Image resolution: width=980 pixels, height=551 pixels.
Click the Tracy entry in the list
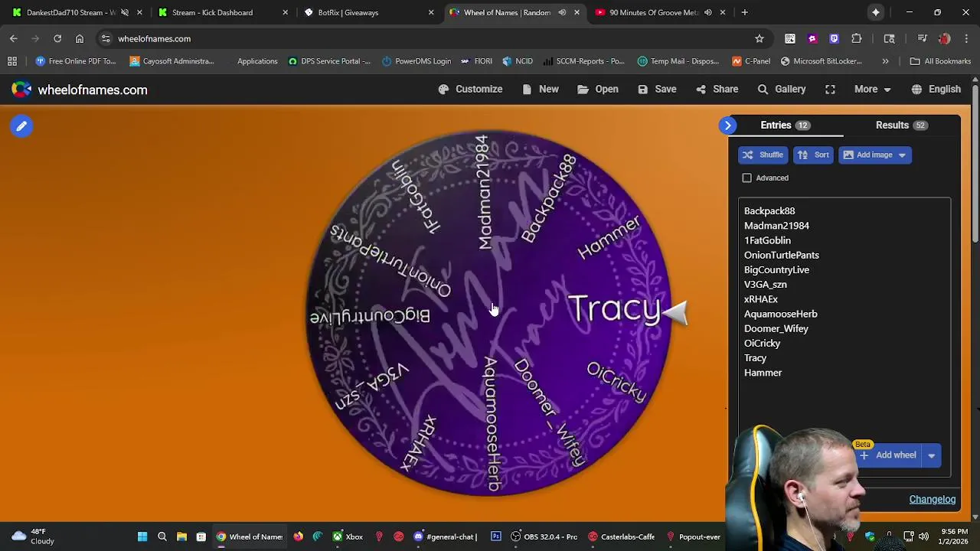(755, 358)
